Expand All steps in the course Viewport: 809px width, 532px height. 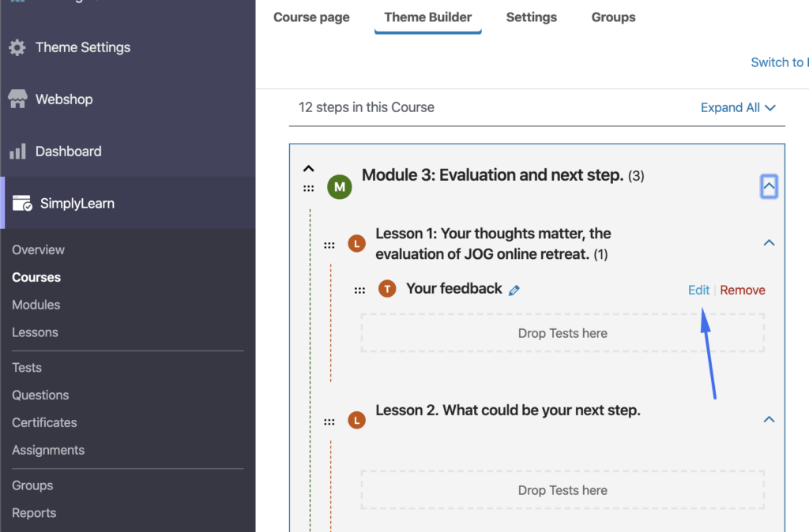[738, 107]
